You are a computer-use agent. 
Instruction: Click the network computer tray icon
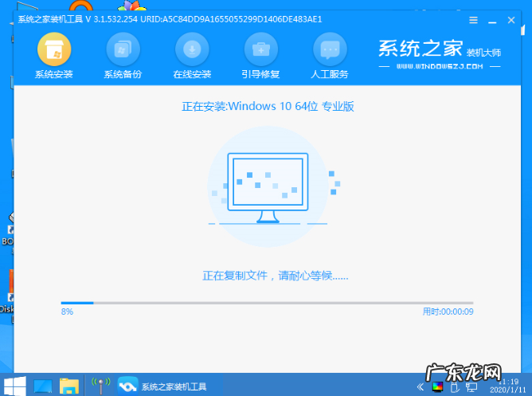[471, 387]
